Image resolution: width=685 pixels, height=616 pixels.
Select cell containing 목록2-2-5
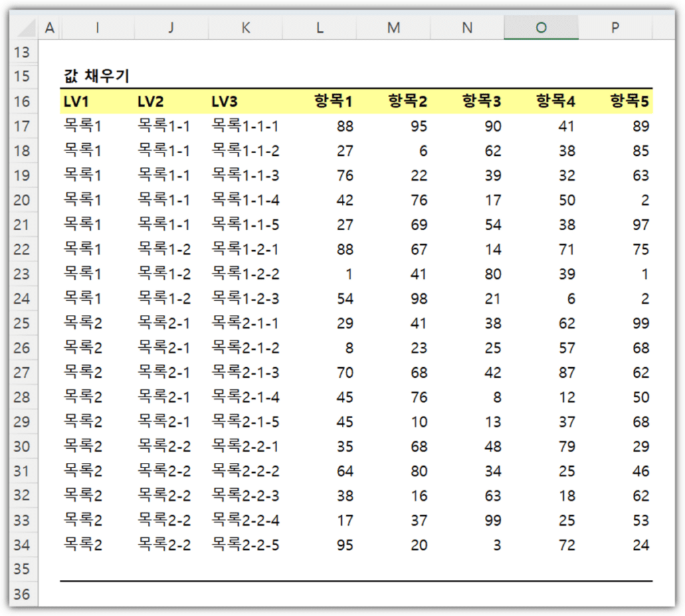coord(246,545)
